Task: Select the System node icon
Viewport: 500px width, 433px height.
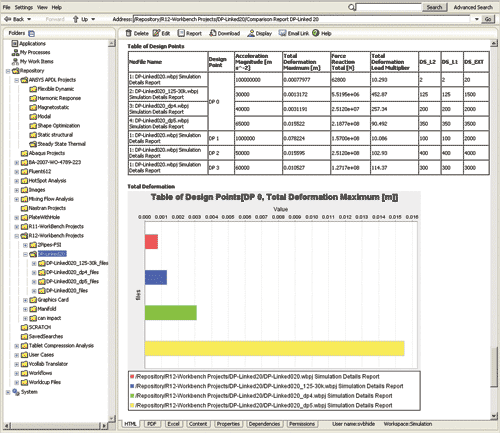Action: (16, 392)
